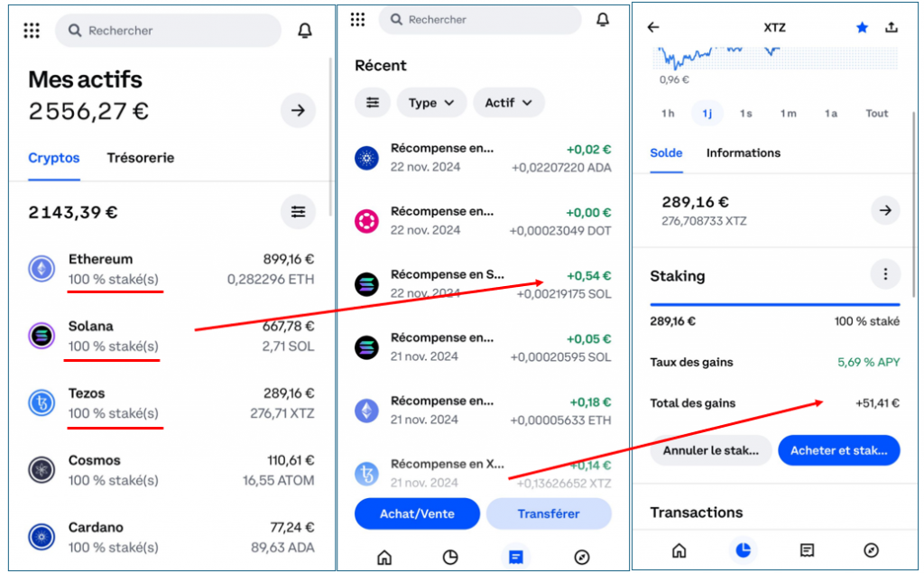Select the 1a chart range
The height and width of the screenshot is (573, 924).
pos(831,113)
